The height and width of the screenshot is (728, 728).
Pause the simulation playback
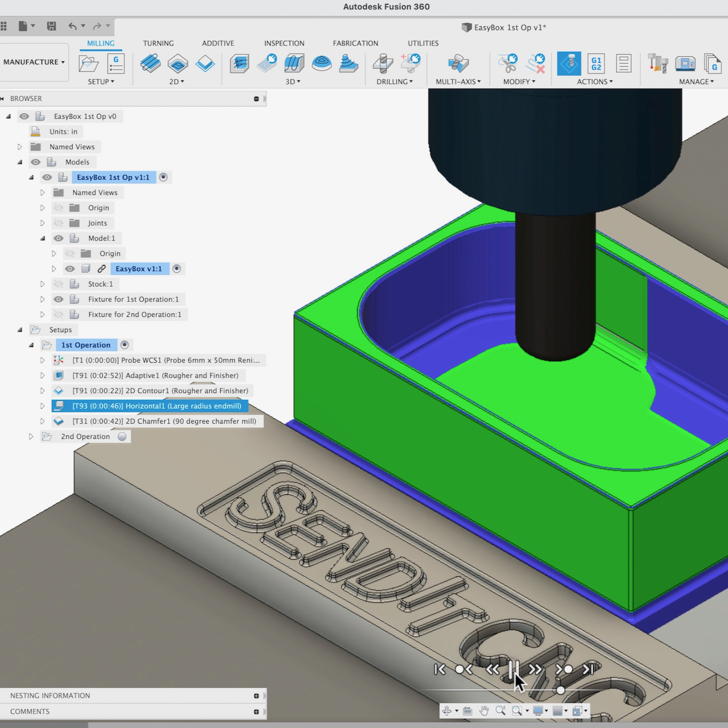pyautogui.click(x=514, y=669)
